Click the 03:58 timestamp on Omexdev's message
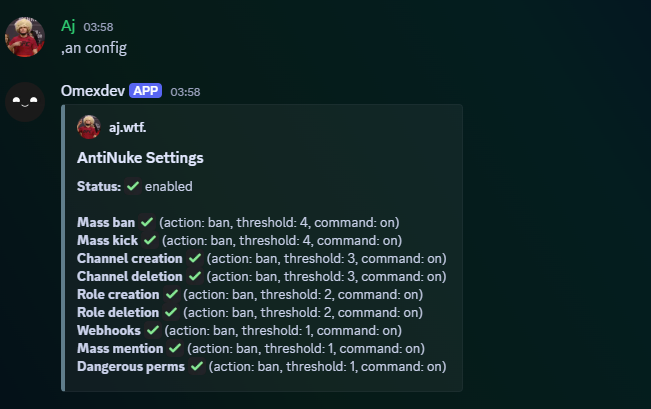Viewport: 651px width, 409px height. click(x=185, y=92)
